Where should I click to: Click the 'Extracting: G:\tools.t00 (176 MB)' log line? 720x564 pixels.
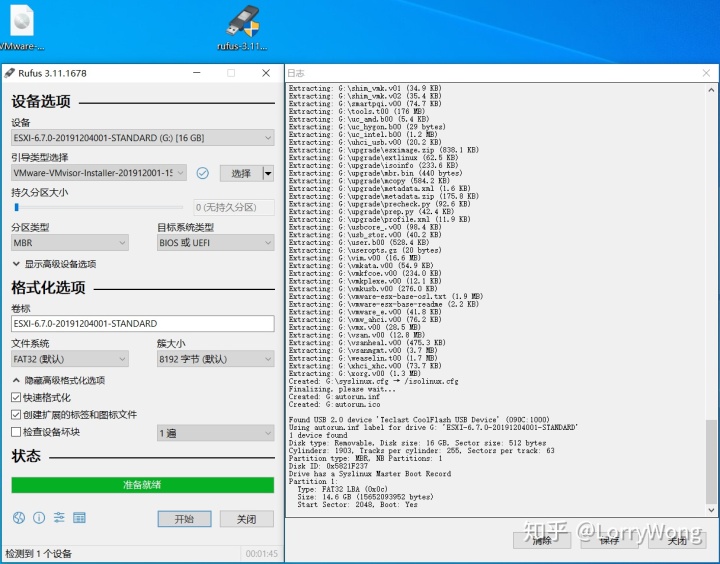coord(357,111)
